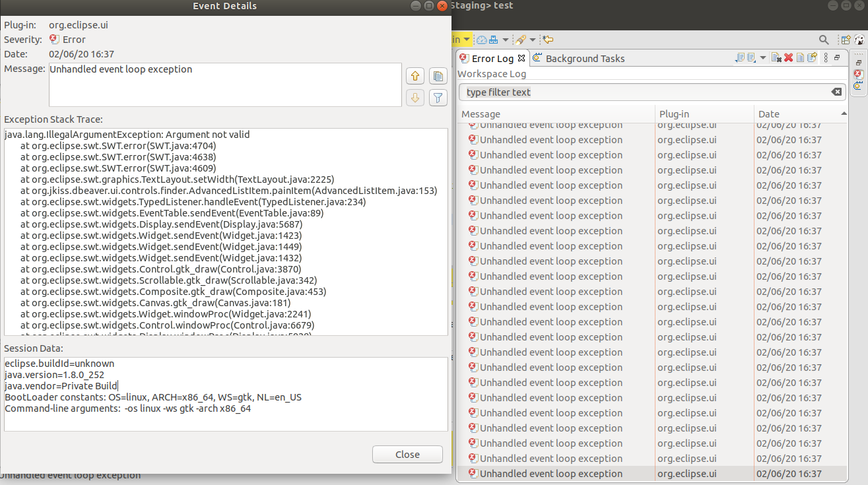This screenshot has width=868, height=485.
Task: Clear the filter text field
Action: [836, 92]
